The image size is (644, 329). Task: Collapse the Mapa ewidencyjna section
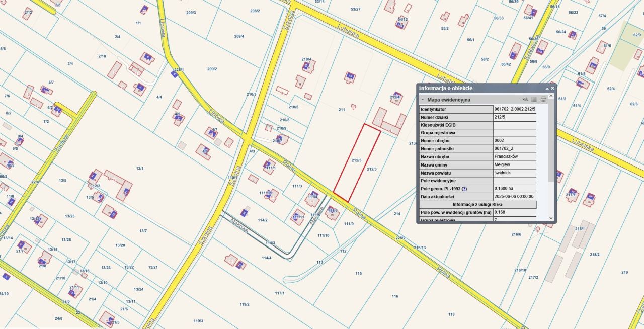tap(423, 100)
